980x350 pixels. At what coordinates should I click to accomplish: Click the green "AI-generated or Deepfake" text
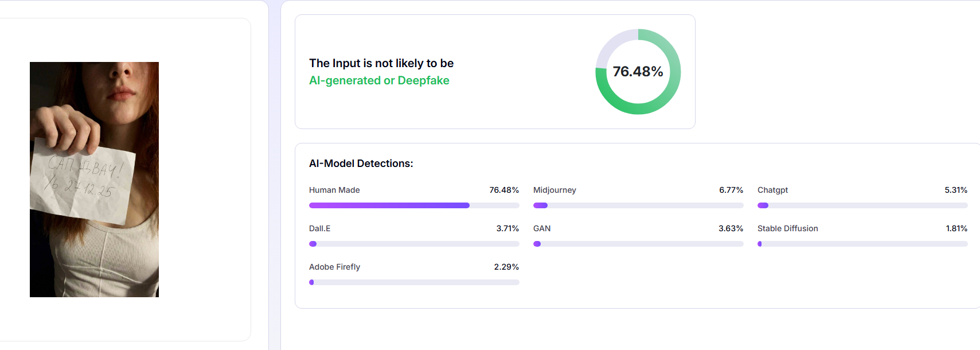click(x=379, y=80)
